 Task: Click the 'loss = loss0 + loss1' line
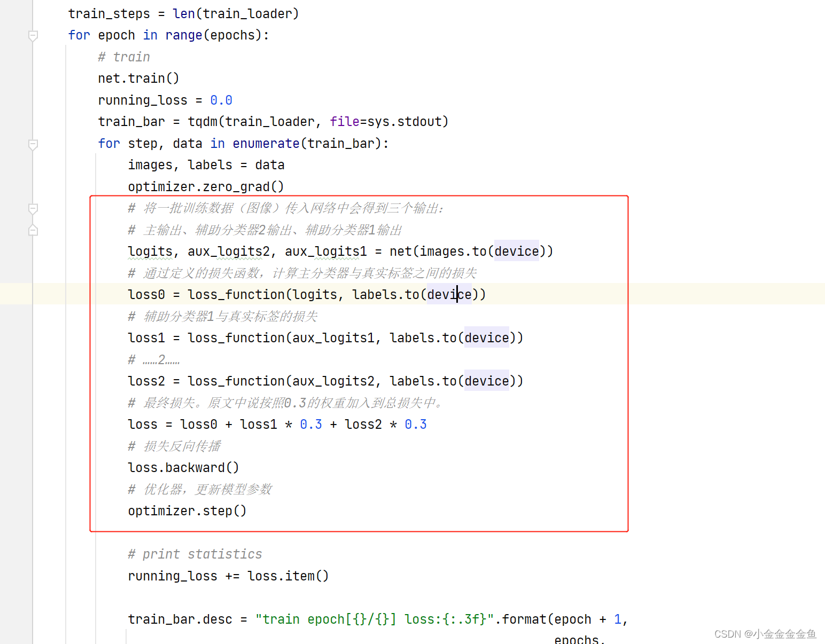pyautogui.click(x=277, y=425)
